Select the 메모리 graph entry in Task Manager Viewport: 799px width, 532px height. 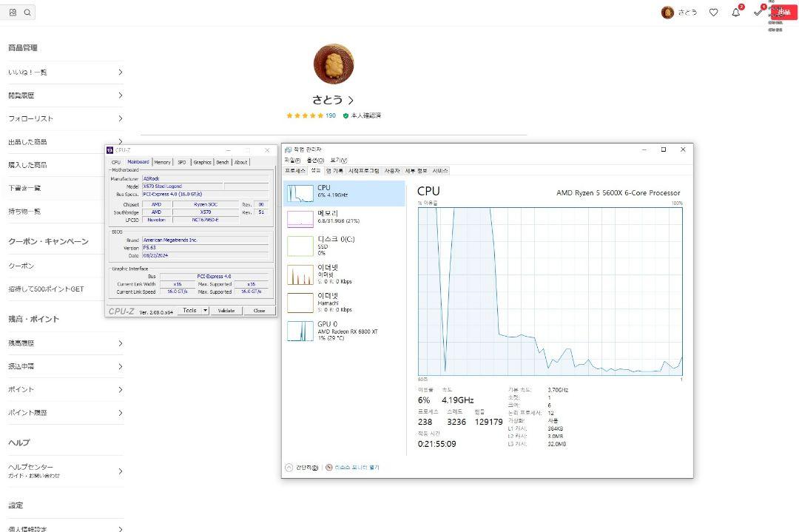point(345,218)
